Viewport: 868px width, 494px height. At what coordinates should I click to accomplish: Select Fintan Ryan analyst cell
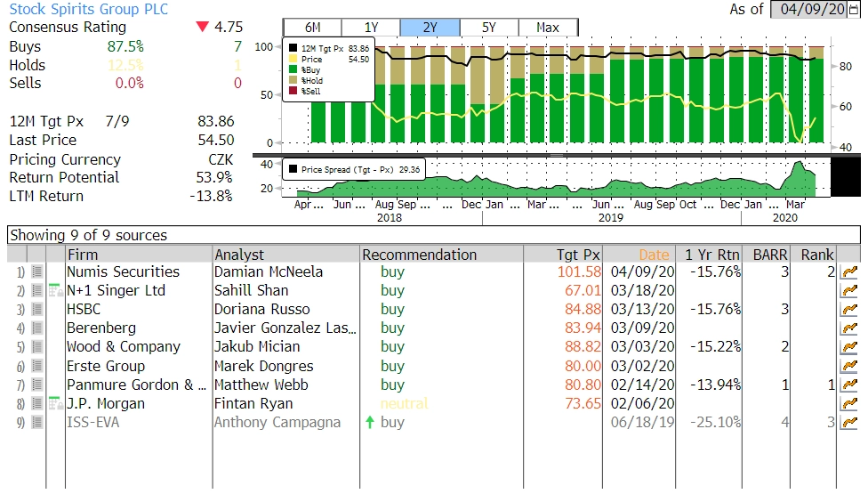click(x=285, y=404)
